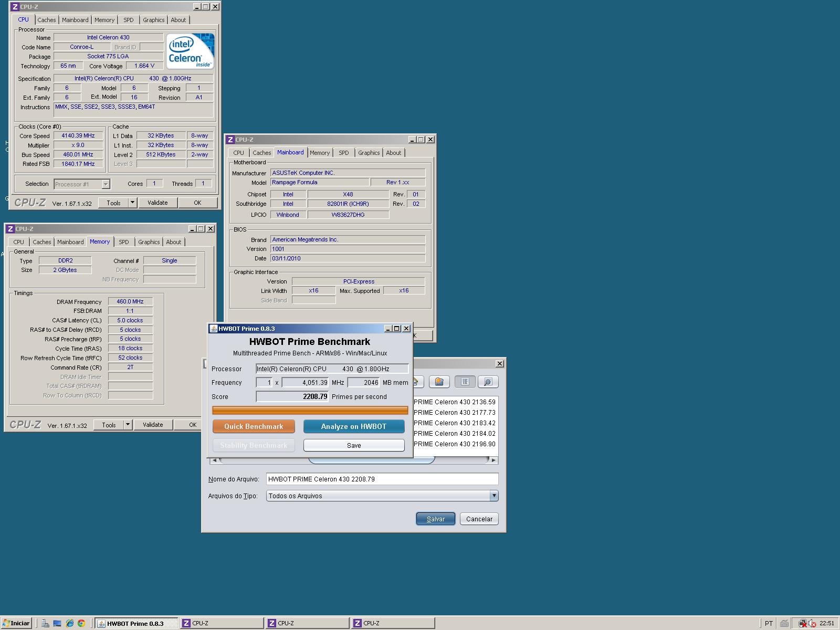Select file 'PRIME Celeron 430 2177.73'
840x630 pixels.
(455, 413)
